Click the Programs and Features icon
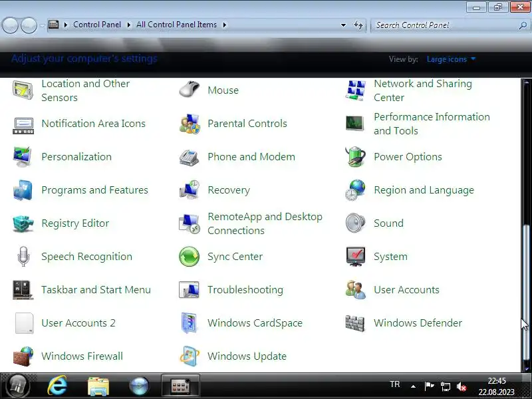Image resolution: width=532 pixels, height=399 pixels. (23, 190)
